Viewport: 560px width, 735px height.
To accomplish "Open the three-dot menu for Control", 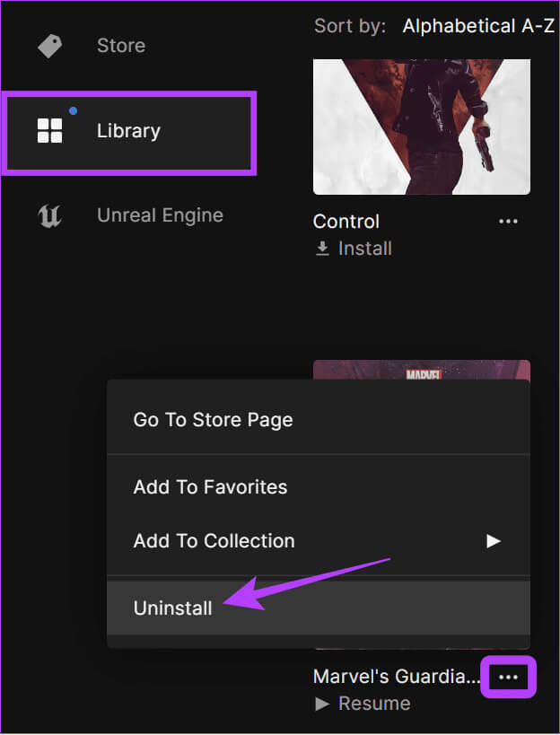I will point(508,222).
